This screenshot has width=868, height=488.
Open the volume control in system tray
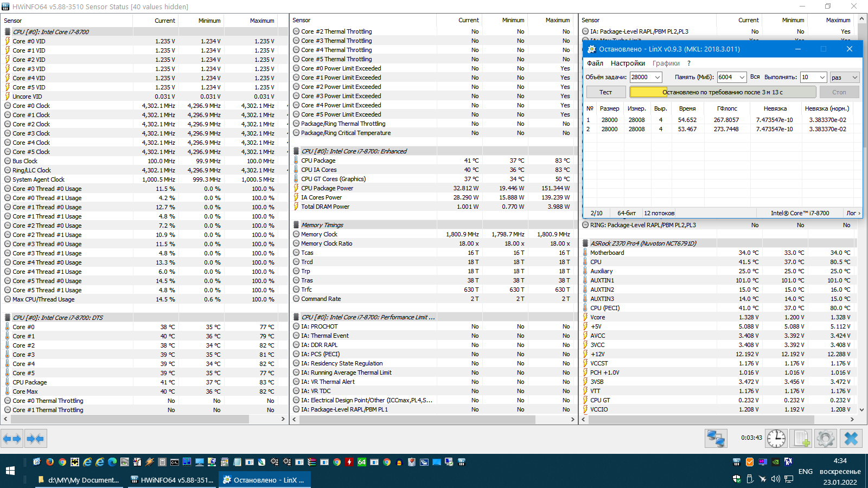[775, 479]
